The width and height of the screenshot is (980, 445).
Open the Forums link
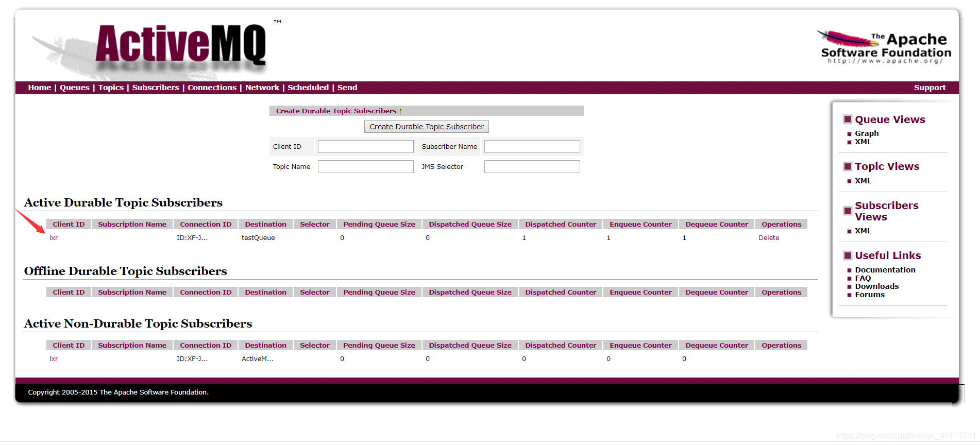(870, 295)
